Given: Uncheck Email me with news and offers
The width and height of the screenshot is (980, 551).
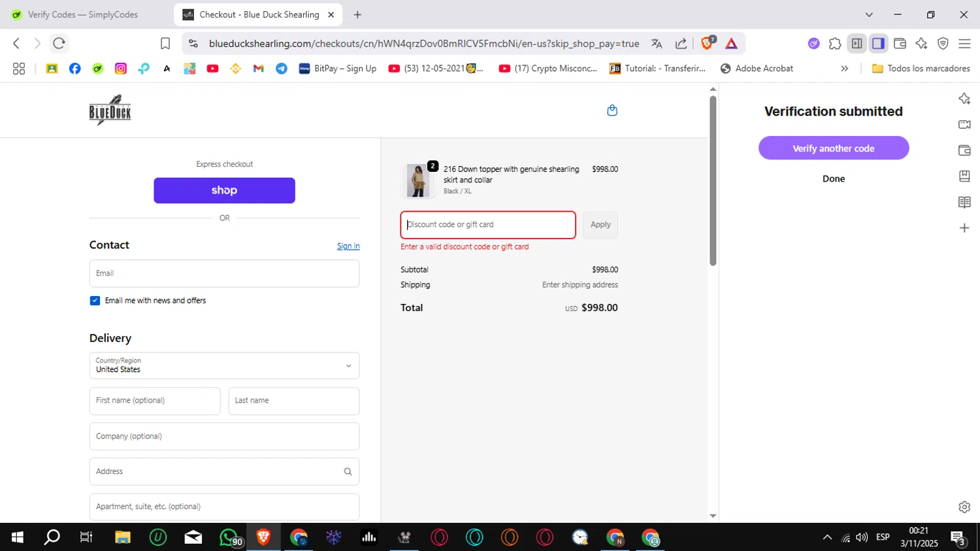Looking at the screenshot, I should tap(95, 301).
